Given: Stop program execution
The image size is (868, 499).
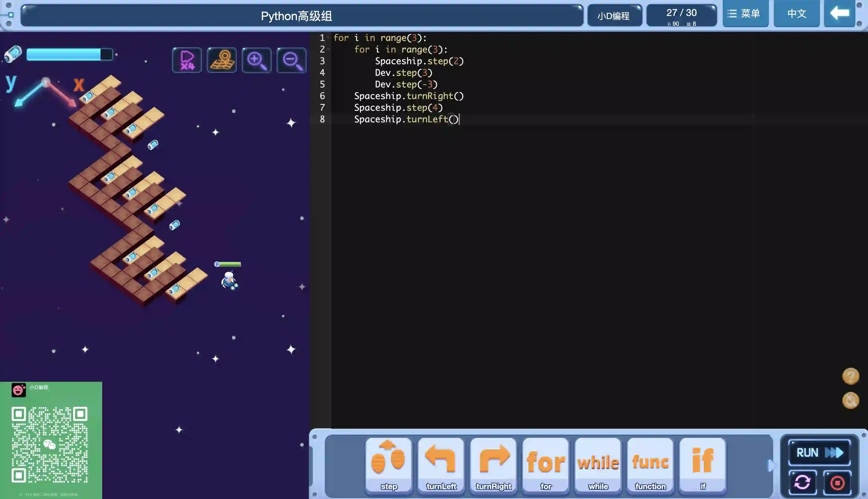Looking at the screenshot, I should pyautogui.click(x=837, y=483).
